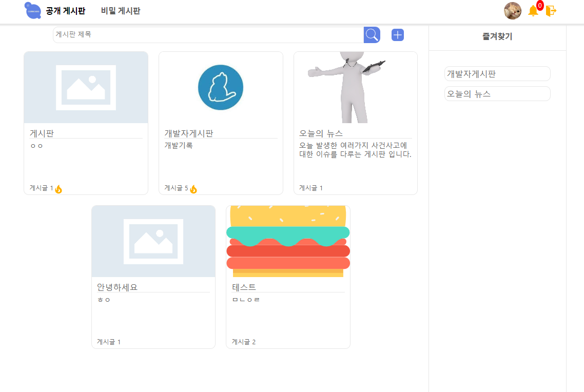Open 오늘의 뉴스 from the favorites sidebar

point(497,93)
